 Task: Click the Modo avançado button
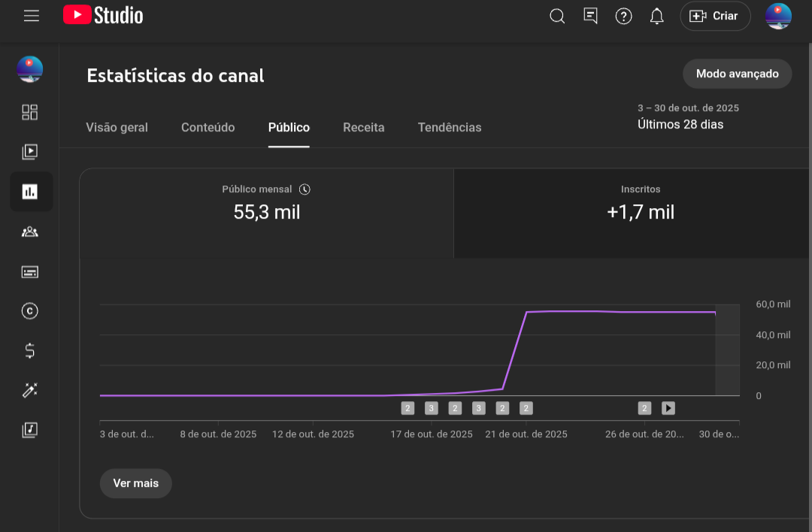[x=737, y=74]
